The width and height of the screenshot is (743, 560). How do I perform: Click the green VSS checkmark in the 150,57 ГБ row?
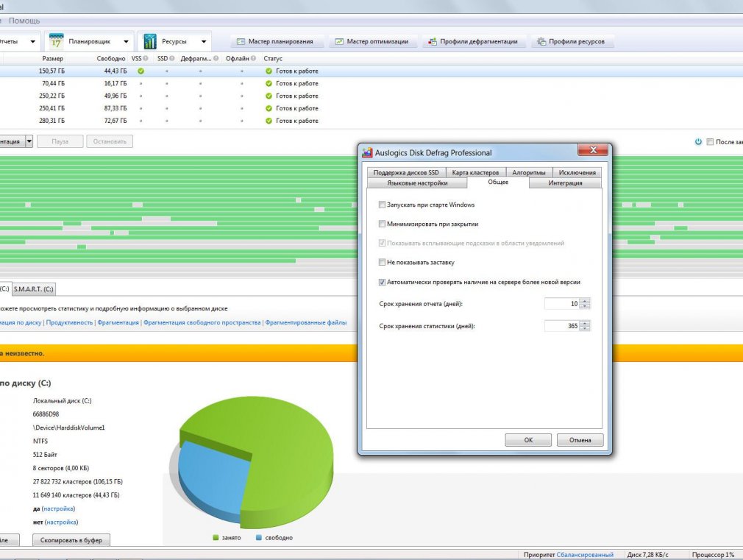[x=141, y=71]
